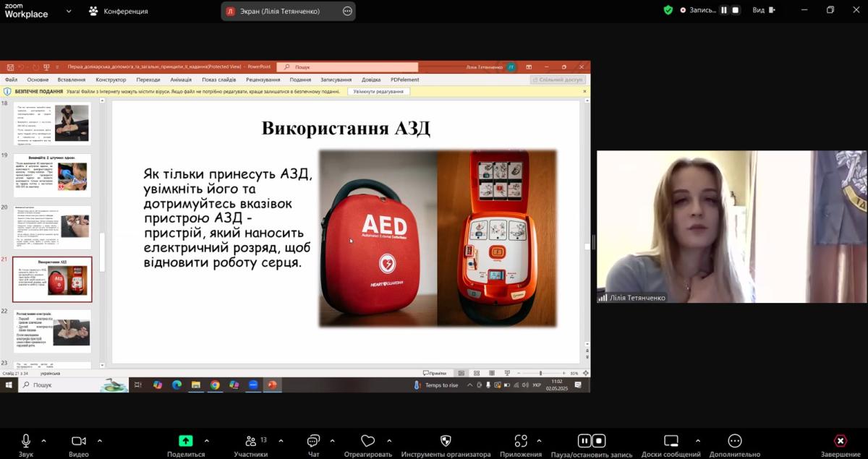Select slide 22 thumbnail
Viewport: 868px width, 459px height.
click(52, 331)
